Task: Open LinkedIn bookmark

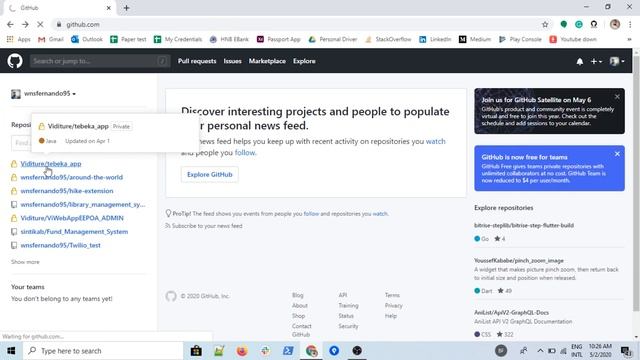Action: pyautogui.click(x=435, y=39)
